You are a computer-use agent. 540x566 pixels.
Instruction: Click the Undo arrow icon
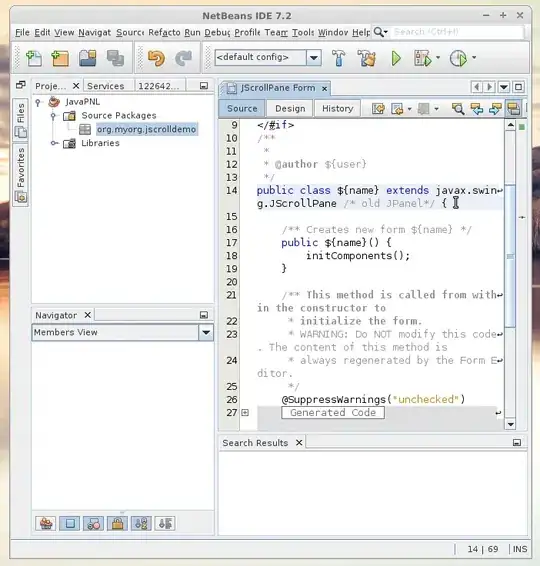(x=156, y=58)
